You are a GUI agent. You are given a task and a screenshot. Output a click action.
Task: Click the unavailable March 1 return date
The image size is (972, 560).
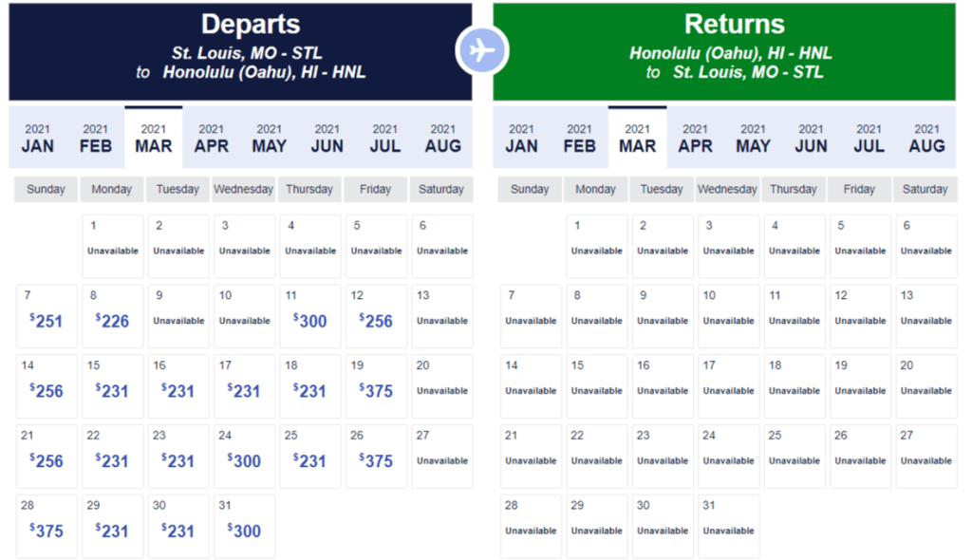click(596, 246)
